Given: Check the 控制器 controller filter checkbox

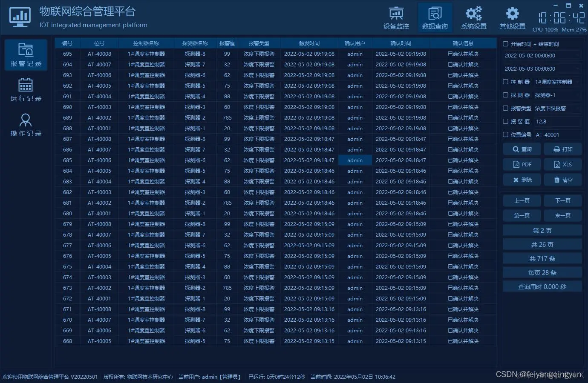Looking at the screenshot, I should point(505,82).
